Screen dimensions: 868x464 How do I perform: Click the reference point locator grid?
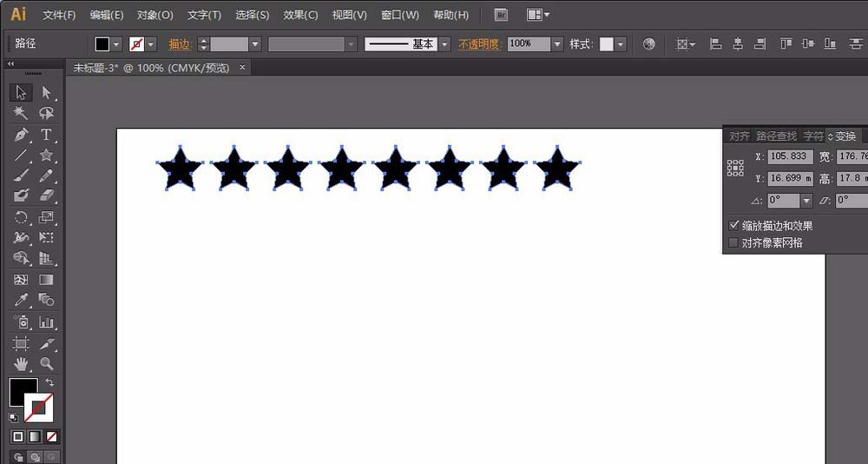735,168
